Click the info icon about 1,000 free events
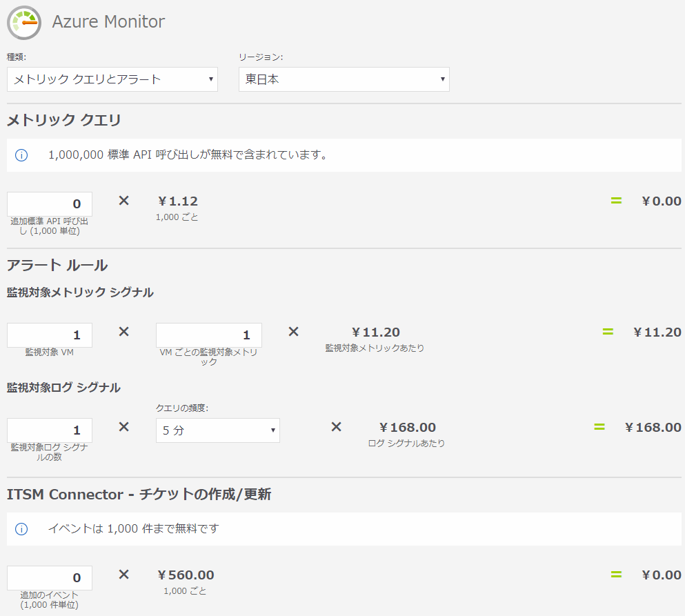Image resolution: width=685 pixels, height=616 pixels. pos(21,527)
